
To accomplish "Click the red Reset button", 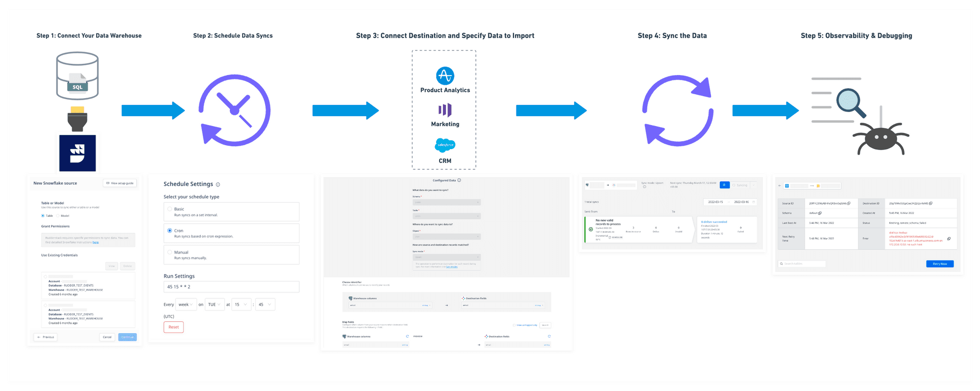I will [x=173, y=327].
